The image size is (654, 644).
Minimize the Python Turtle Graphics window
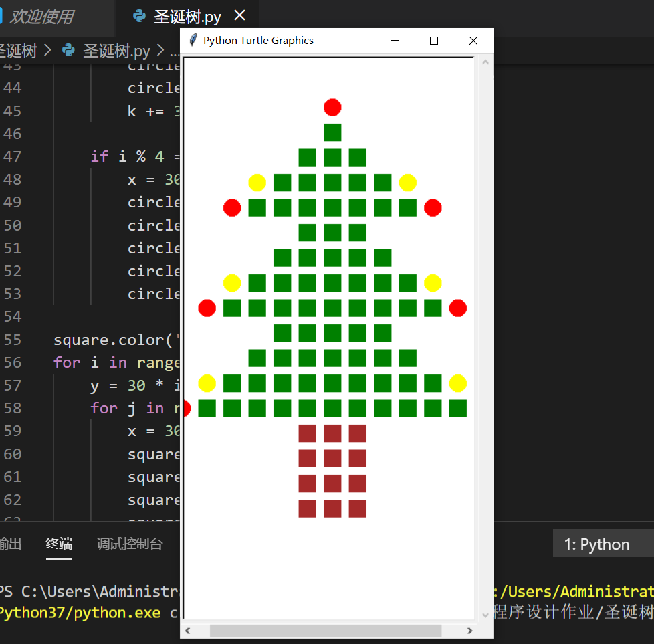(x=395, y=41)
